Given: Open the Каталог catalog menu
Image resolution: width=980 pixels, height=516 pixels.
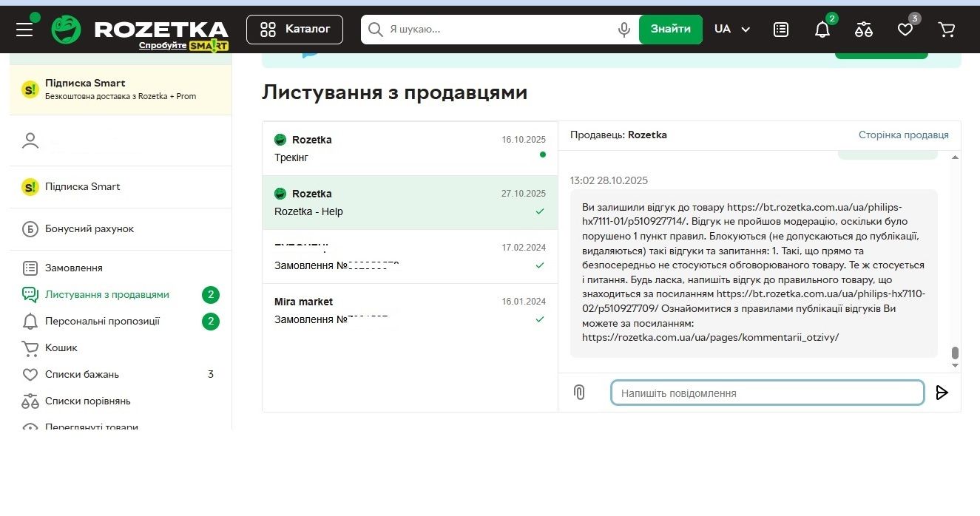Looking at the screenshot, I should tap(294, 29).
